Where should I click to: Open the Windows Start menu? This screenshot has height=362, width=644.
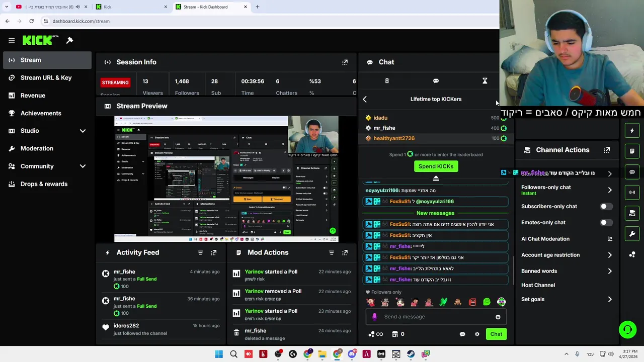[219, 354]
